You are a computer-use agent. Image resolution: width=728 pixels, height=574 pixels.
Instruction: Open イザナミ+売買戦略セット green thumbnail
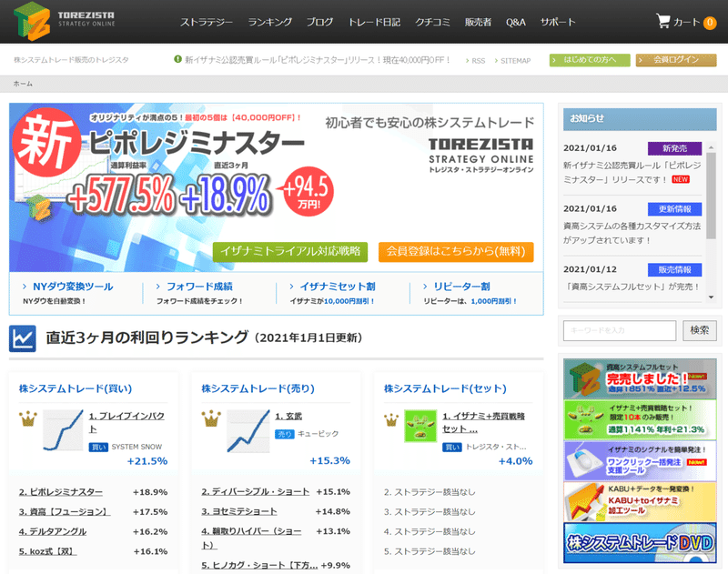tap(420, 426)
